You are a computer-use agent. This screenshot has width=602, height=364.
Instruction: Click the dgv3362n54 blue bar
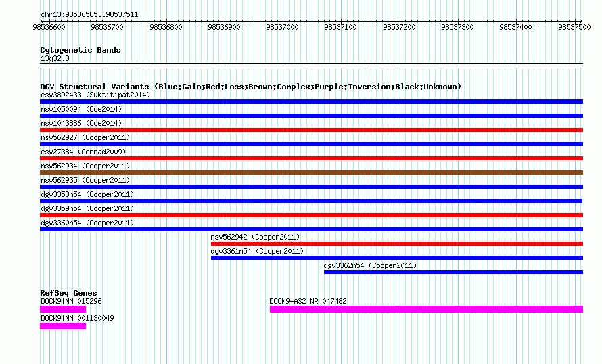(453, 272)
